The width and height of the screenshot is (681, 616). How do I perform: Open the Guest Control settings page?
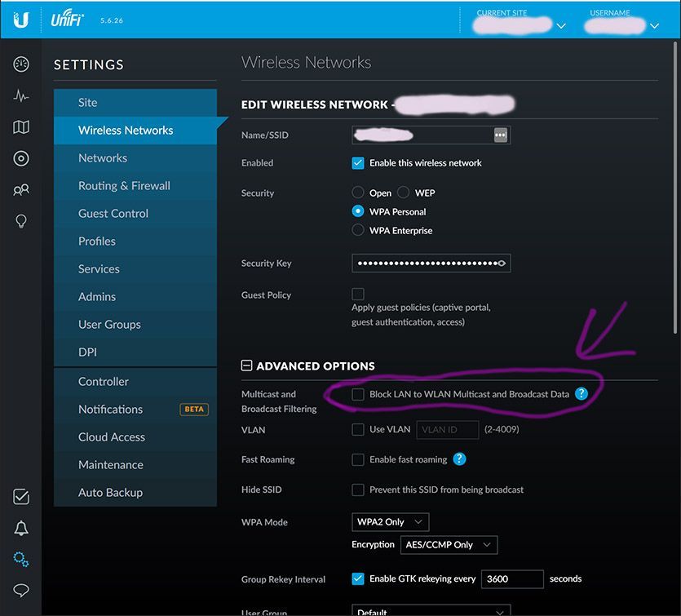click(x=113, y=214)
